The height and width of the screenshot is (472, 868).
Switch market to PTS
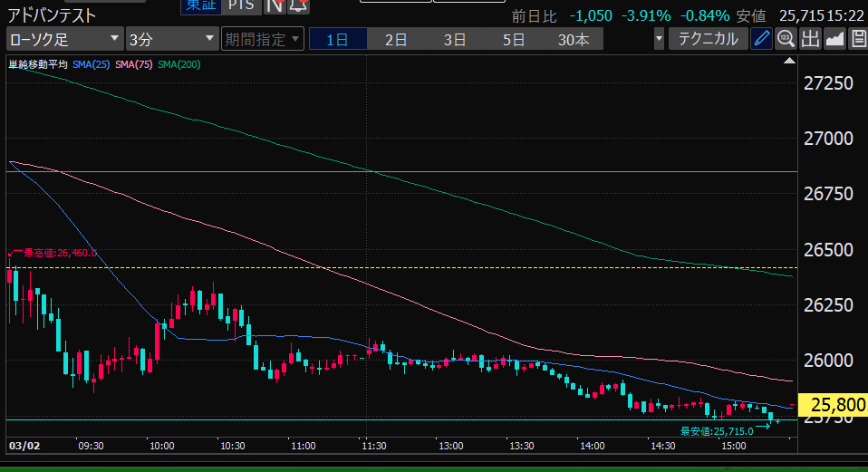click(240, 5)
